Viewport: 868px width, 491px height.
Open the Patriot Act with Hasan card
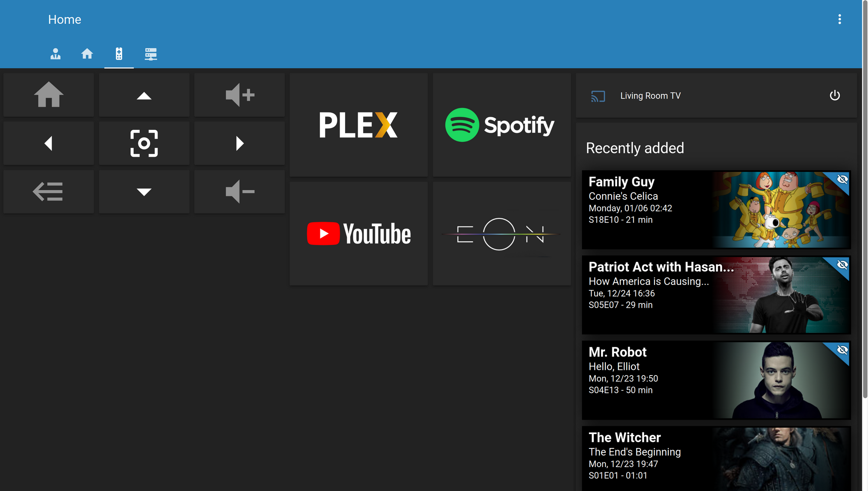716,295
